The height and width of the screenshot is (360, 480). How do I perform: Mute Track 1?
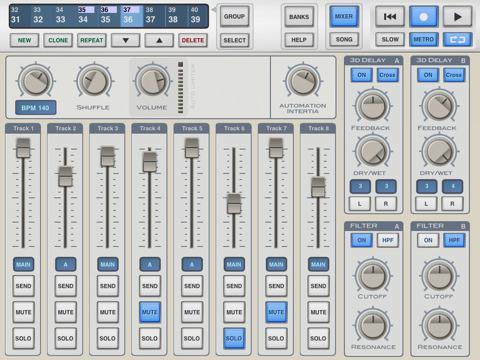tap(23, 312)
